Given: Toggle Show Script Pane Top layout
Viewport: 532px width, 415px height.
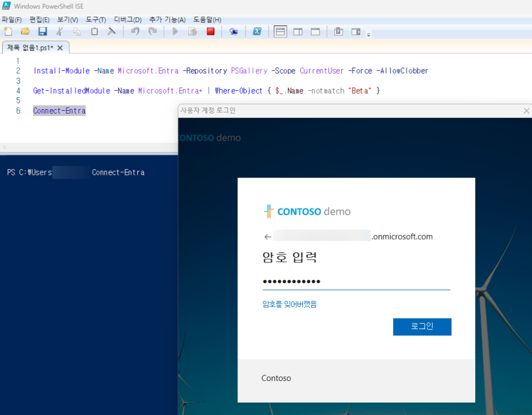Looking at the screenshot, I should click(280, 31).
